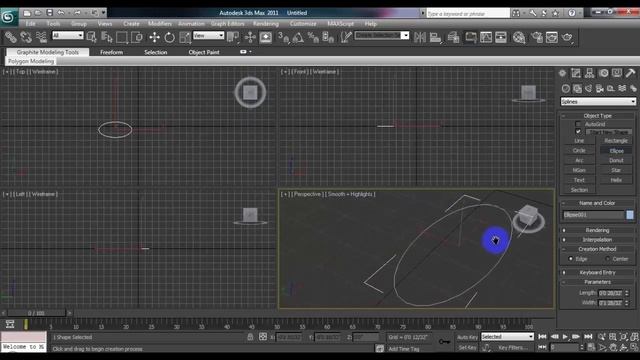Toggle Window/Crossing selection mode
Screen dimensions: 640x360
[137, 38]
